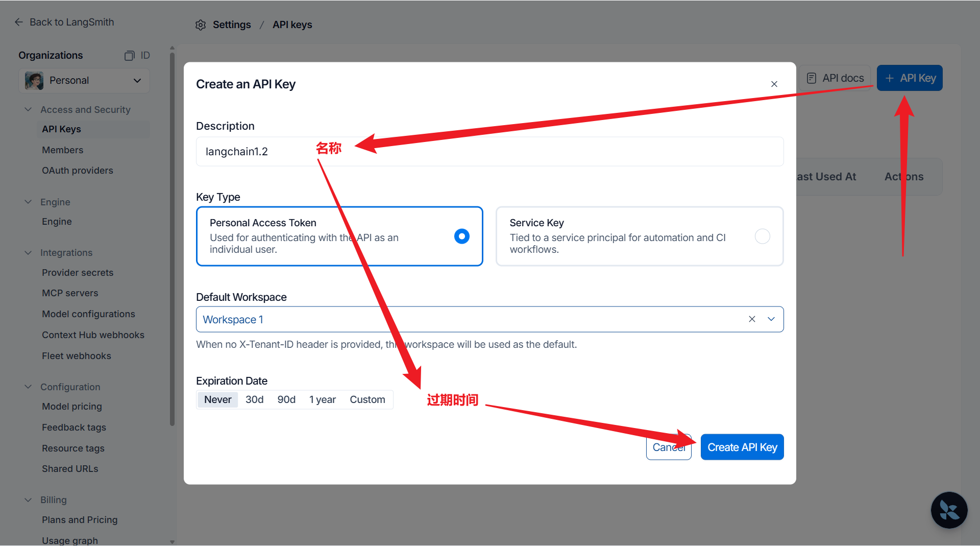Open MCP servers in sidebar

(x=70, y=293)
